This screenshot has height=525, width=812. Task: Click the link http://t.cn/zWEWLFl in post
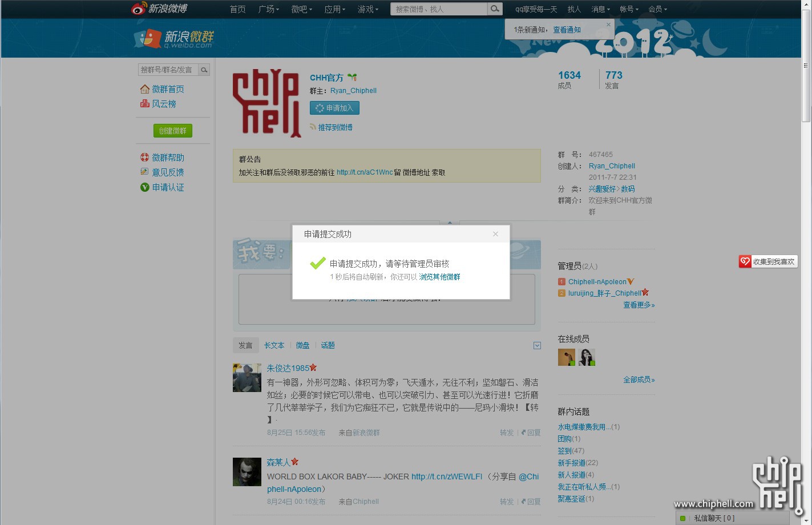click(x=447, y=476)
